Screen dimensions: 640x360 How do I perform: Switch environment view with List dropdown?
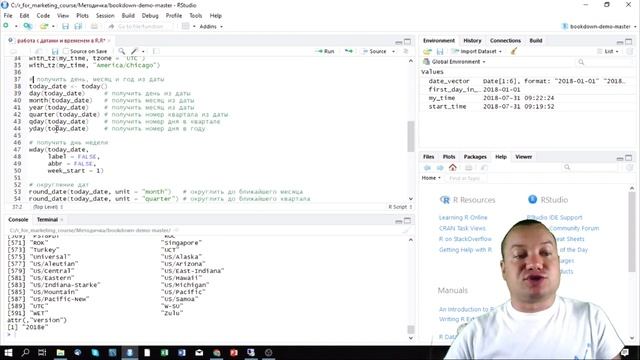(608, 51)
